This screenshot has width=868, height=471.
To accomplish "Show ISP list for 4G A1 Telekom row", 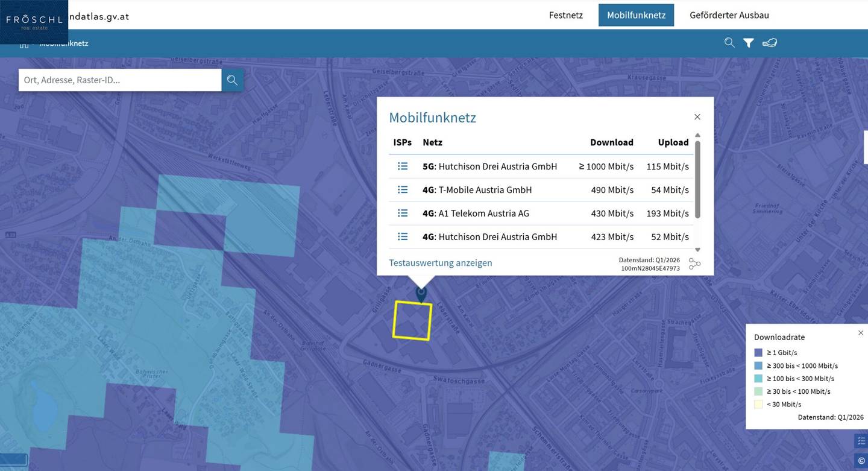I will (x=403, y=213).
